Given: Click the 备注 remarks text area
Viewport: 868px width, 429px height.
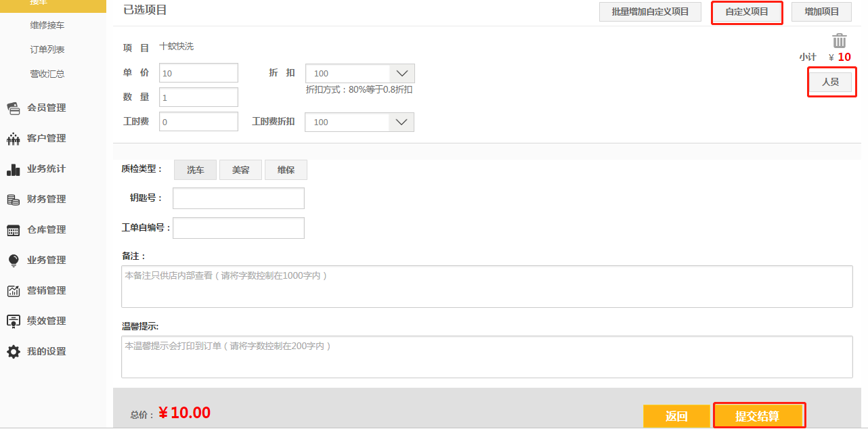Looking at the screenshot, I should click(486, 287).
